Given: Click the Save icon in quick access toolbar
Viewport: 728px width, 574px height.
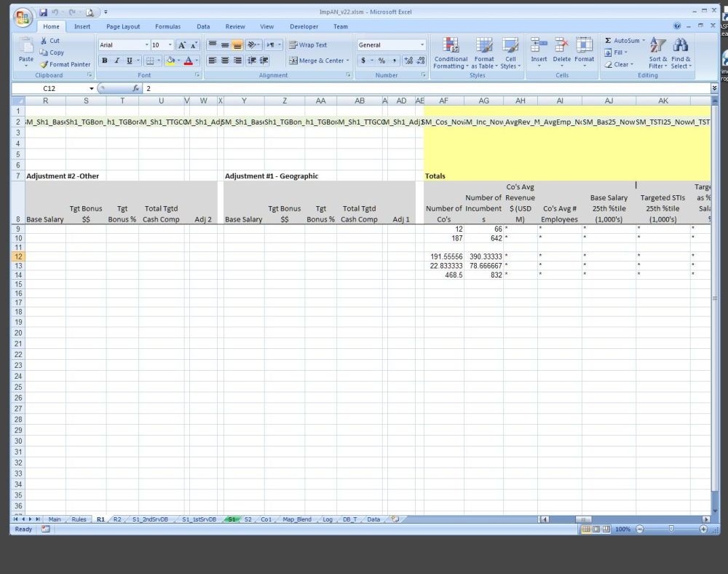Looking at the screenshot, I should pos(44,12).
